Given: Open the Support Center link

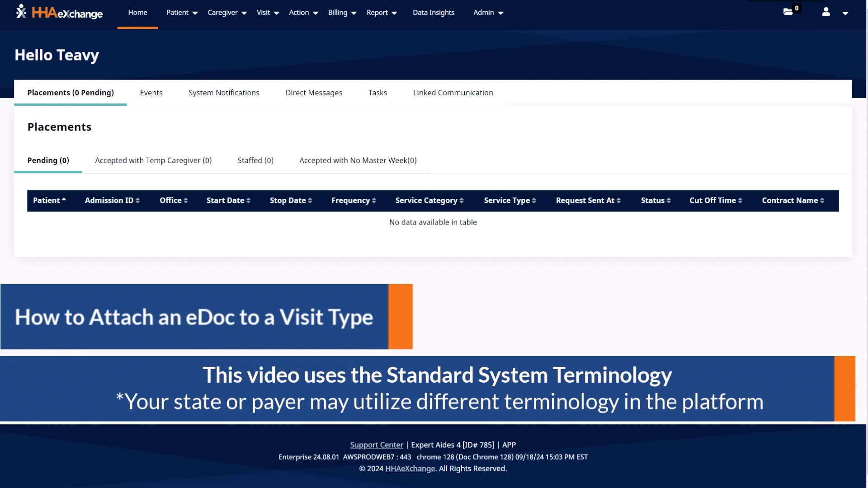Looking at the screenshot, I should pyautogui.click(x=377, y=445).
